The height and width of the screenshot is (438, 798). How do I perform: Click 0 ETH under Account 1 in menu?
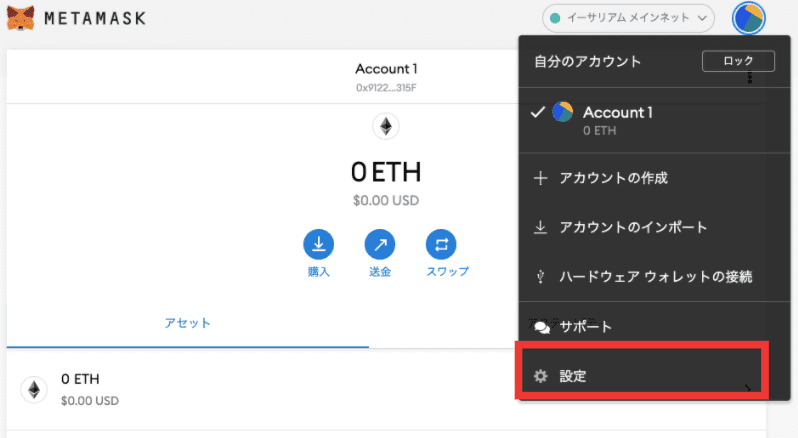600,131
